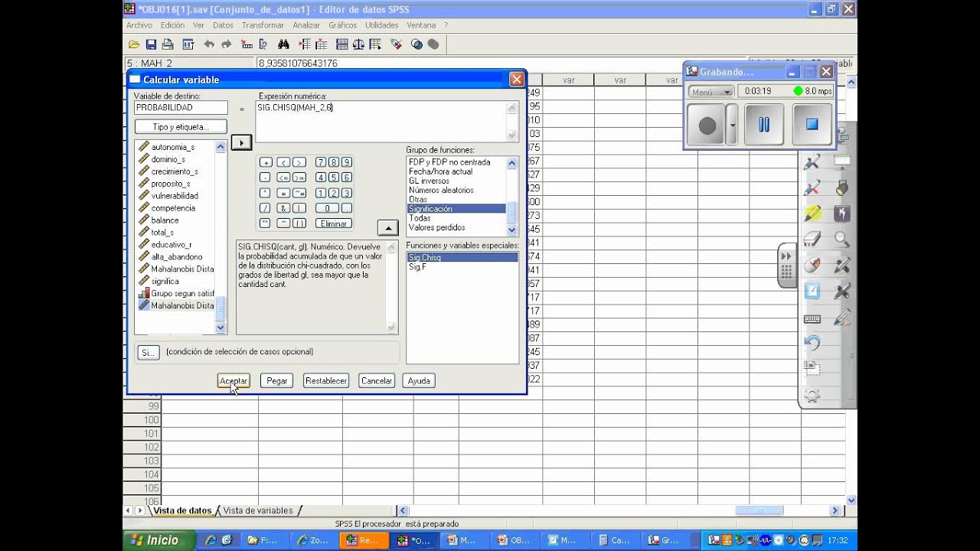The width and height of the screenshot is (980, 551).
Task: Pause the recording in Grabando window
Action: (x=764, y=125)
